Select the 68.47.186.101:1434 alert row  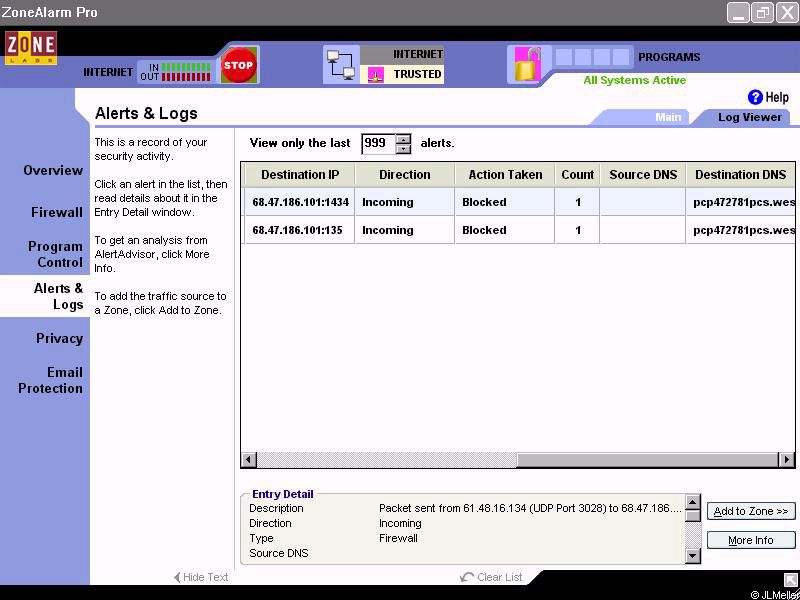(x=518, y=202)
